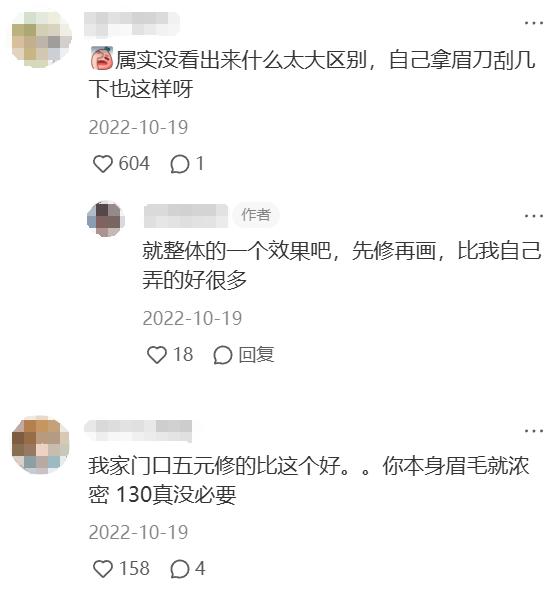Click the 回复 reply text link
Screen dimensions: 559x591
(x=256, y=355)
